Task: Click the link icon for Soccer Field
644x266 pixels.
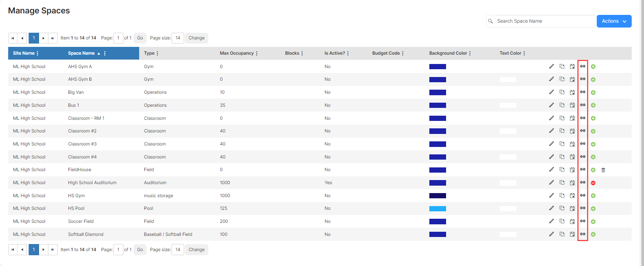Action: click(583, 221)
